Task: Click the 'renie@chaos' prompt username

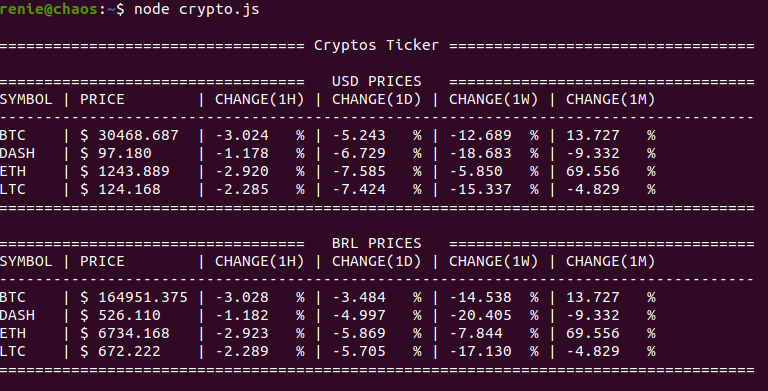Action: click(x=48, y=9)
